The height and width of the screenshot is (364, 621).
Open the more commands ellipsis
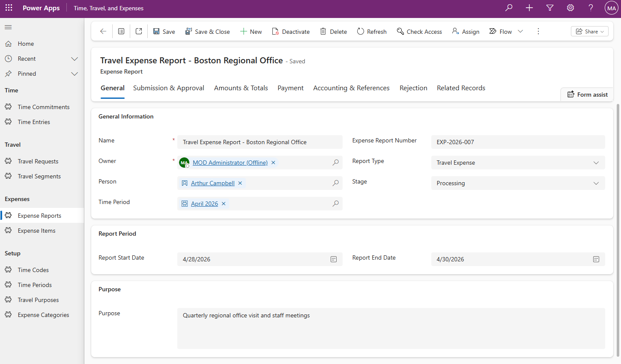[x=538, y=31]
